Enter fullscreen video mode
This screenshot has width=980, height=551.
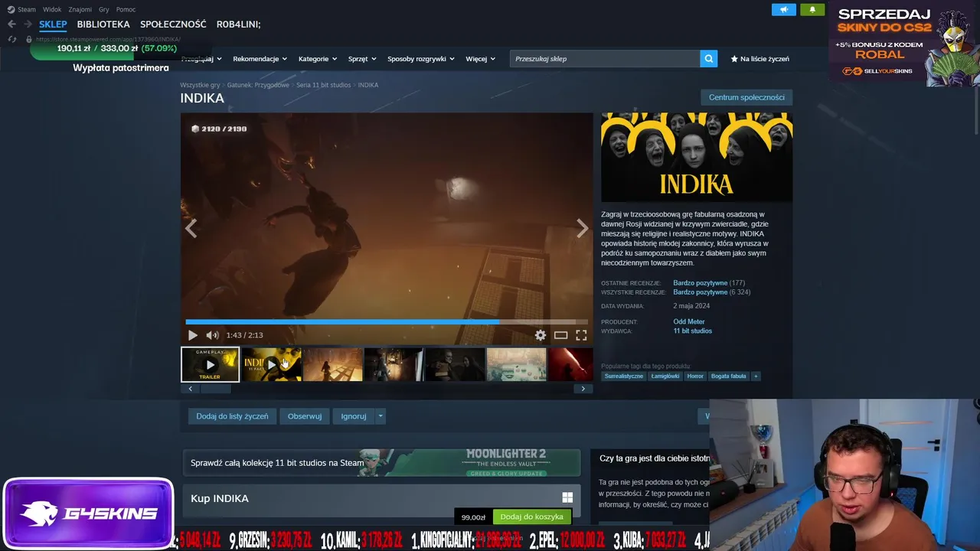581,335
